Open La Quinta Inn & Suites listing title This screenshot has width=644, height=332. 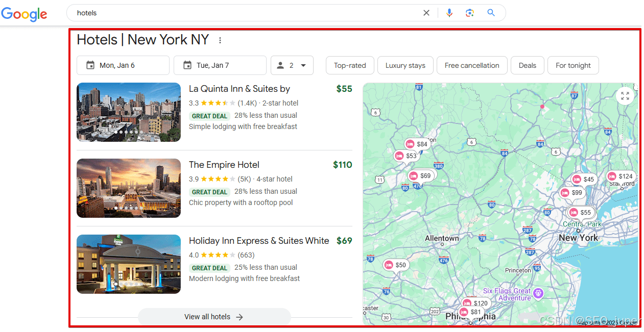pyautogui.click(x=240, y=89)
